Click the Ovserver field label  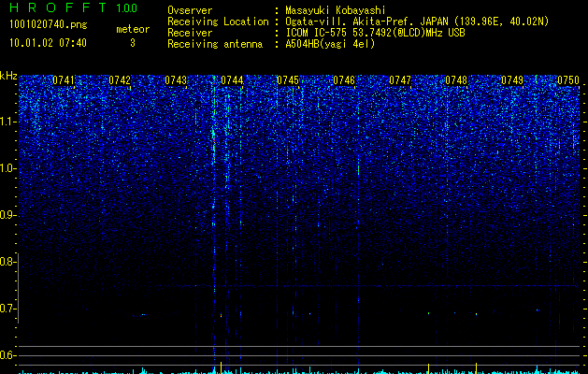point(190,10)
